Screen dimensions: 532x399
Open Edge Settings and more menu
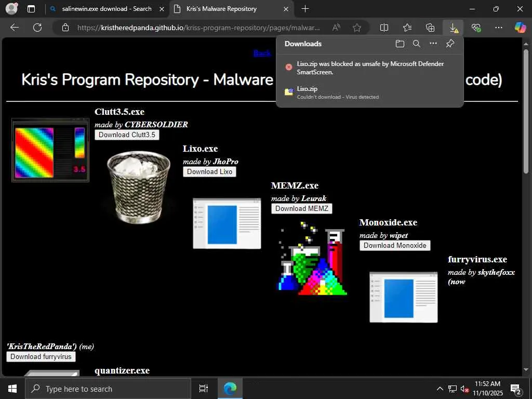tap(498, 28)
